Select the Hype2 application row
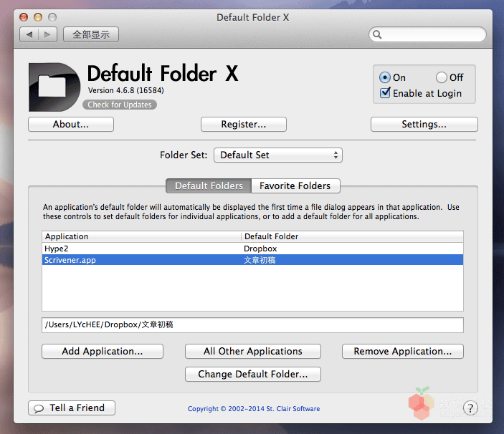The height and width of the screenshot is (434, 504). click(x=252, y=249)
